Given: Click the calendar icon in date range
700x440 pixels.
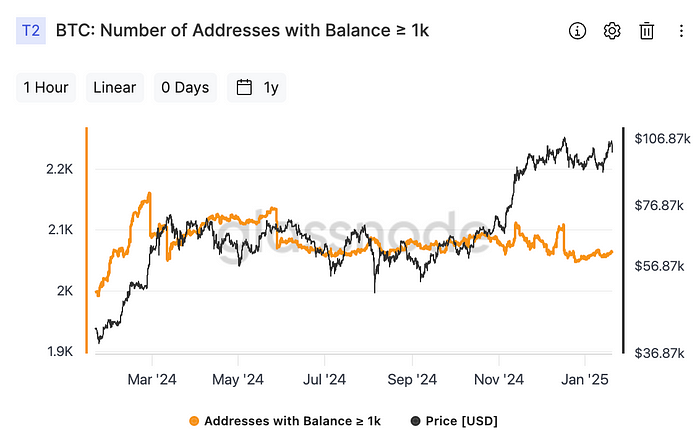Looking at the screenshot, I should pyautogui.click(x=244, y=87).
